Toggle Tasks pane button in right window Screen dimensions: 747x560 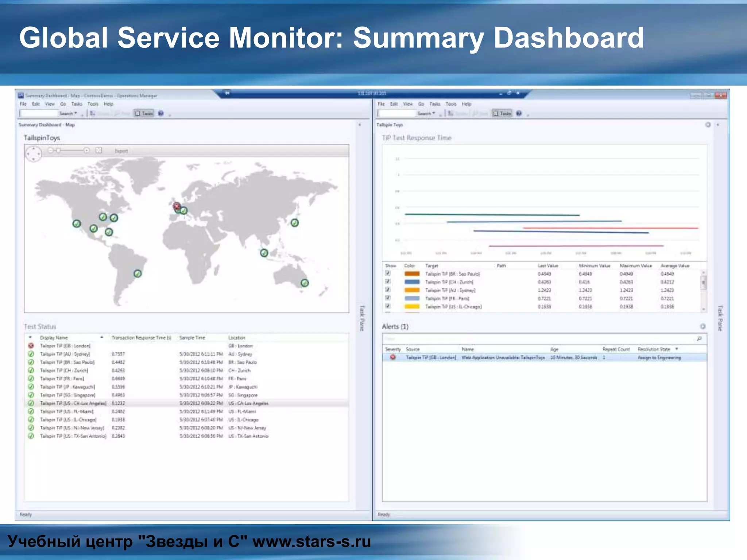[x=502, y=113]
